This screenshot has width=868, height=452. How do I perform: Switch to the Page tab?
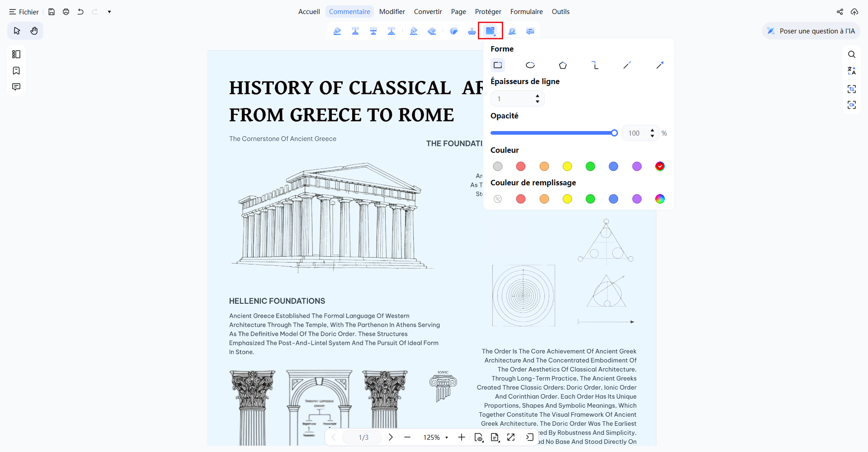pyautogui.click(x=458, y=12)
